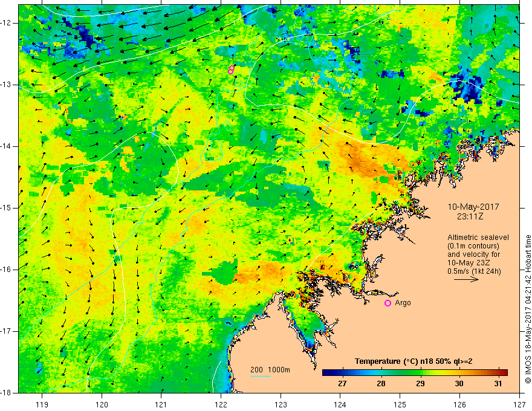Click the latitude axis label "-17"
The width and height of the screenshot is (532, 411).
pos(6,331)
